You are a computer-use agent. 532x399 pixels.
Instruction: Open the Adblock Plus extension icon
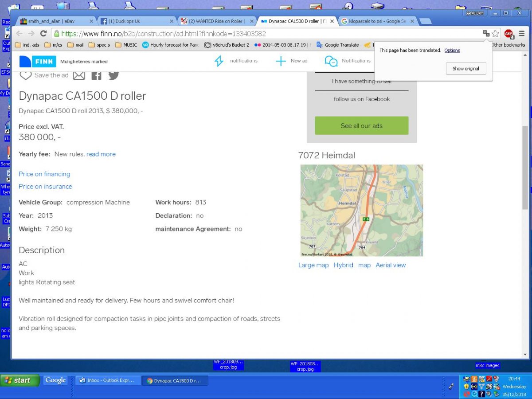(x=509, y=34)
